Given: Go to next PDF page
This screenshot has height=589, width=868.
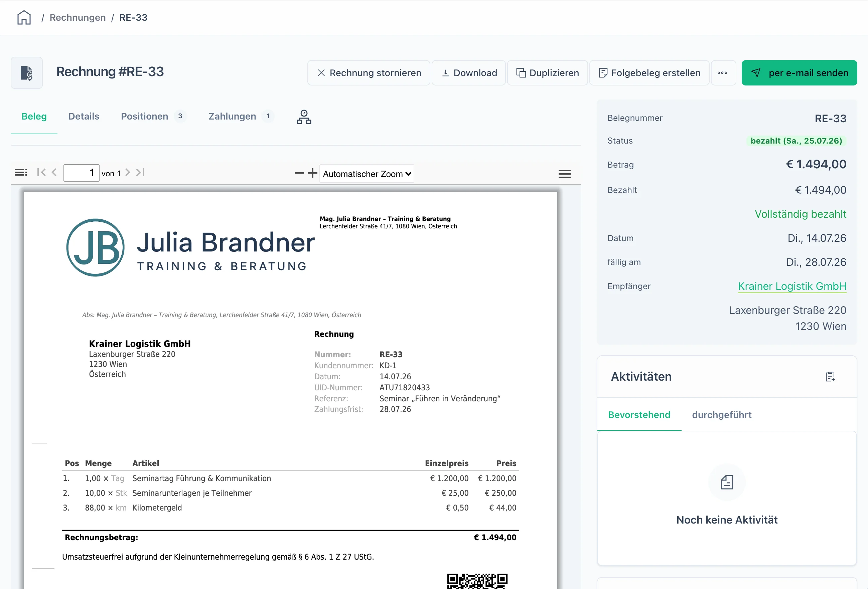Looking at the screenshot, I should (128, 172).
